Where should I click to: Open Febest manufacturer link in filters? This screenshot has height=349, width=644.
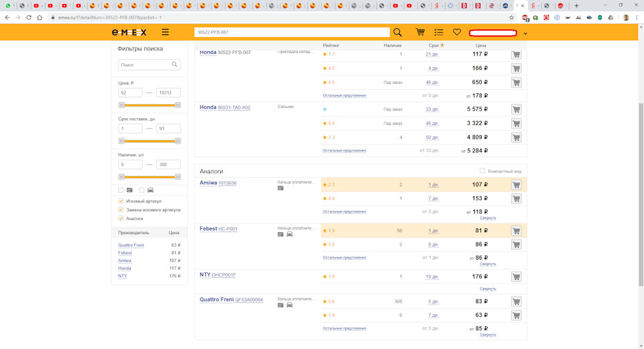[x=125, y=253]
